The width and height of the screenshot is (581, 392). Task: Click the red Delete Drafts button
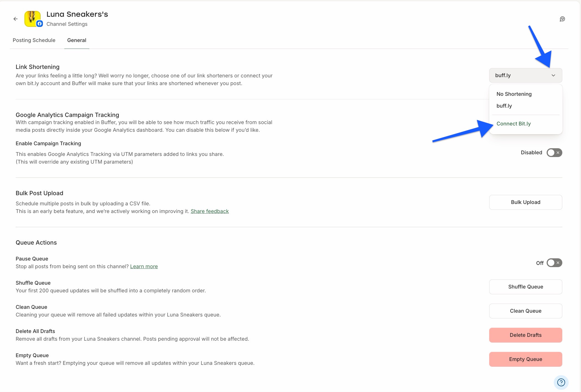(x=525, y=335)
